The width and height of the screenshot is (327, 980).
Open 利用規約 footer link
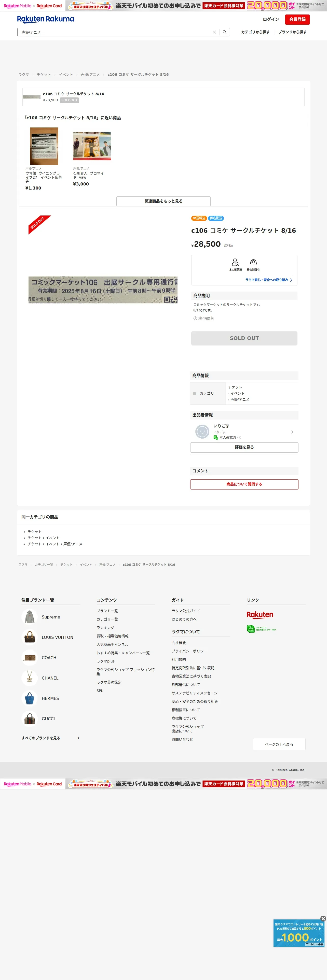click(179, 660)
